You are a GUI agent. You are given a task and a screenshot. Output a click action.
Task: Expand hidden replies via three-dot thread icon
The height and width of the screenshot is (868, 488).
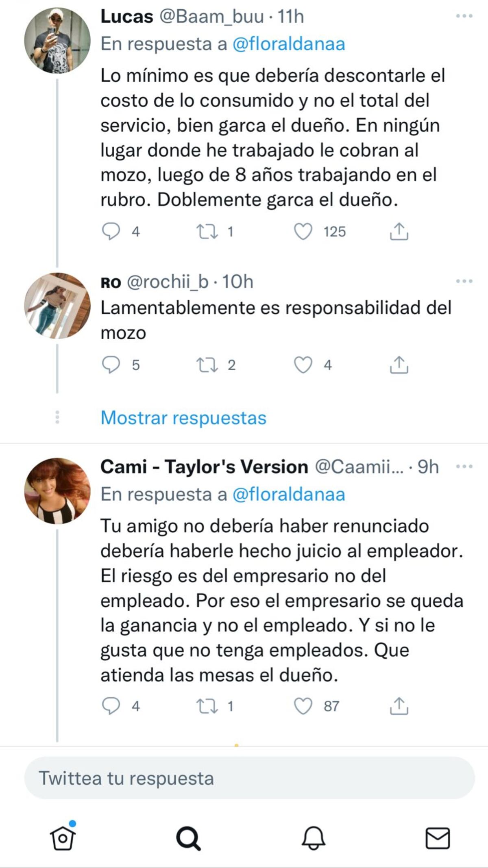pos(57,417)
